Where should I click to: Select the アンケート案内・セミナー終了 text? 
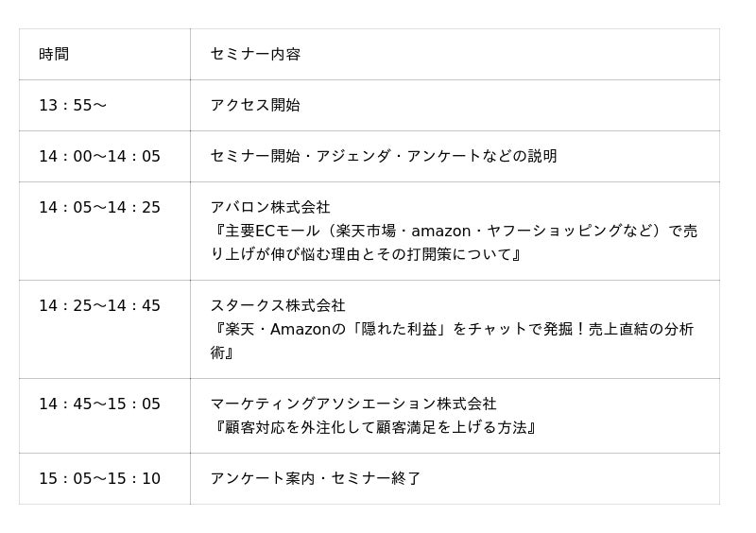316,478
